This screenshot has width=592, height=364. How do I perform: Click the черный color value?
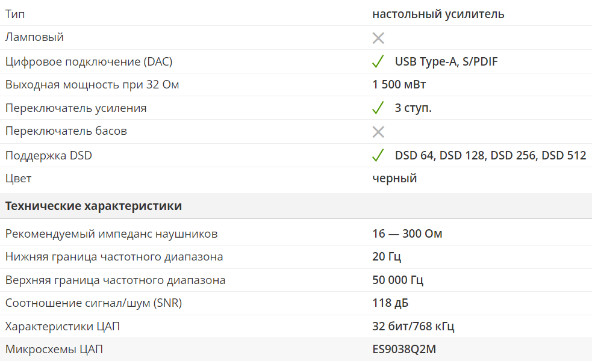tap(394, 179)
